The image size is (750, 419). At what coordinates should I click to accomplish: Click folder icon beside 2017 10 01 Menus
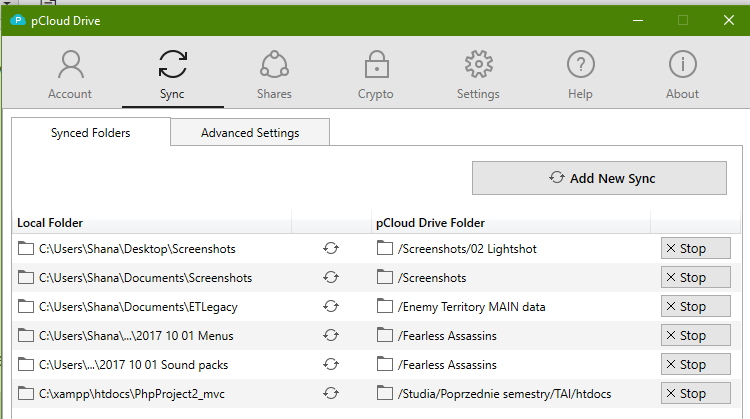(26, 335)
